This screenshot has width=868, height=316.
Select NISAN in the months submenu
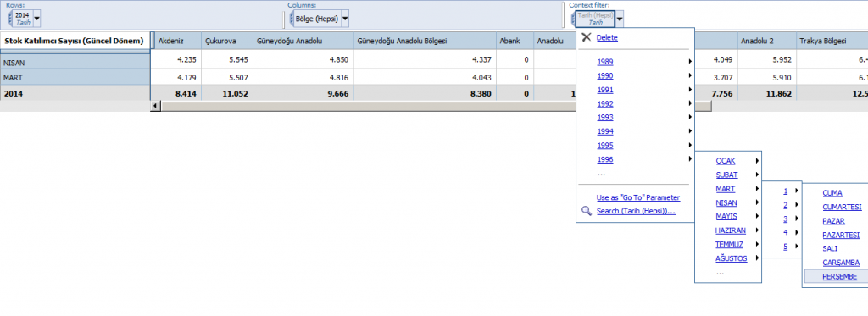(726, 203)
